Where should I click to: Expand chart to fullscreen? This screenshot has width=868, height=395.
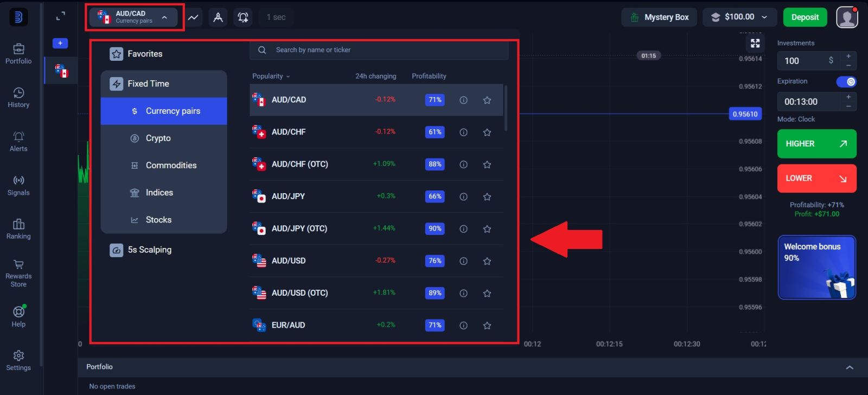tap(755, 43)
